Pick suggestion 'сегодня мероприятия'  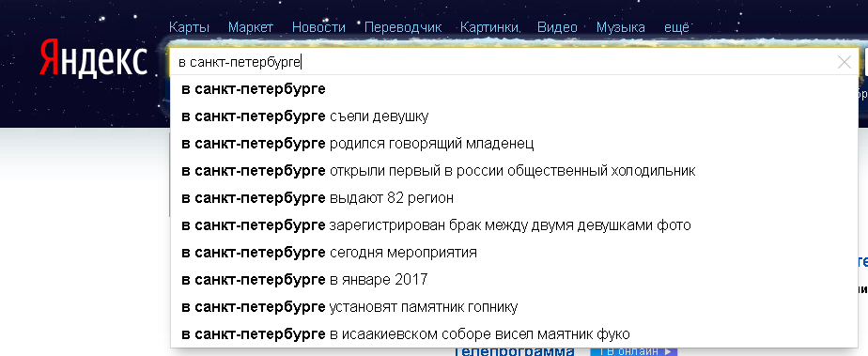click(514, 253)
